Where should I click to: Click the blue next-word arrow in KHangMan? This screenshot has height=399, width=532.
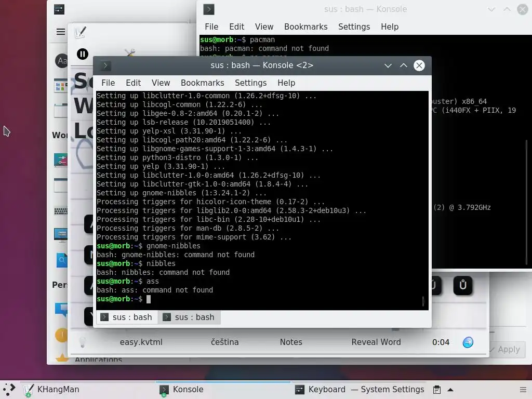coord(468,342)
